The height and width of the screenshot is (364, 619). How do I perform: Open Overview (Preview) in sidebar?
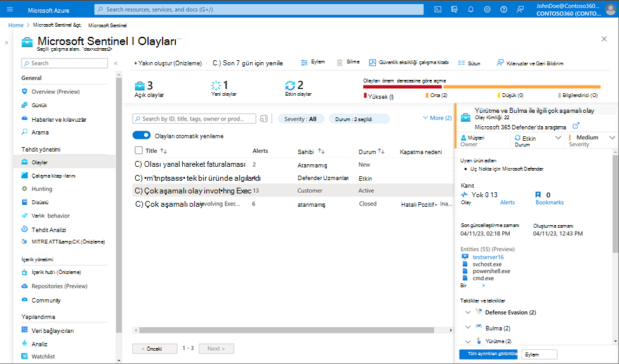click(56, 91)
